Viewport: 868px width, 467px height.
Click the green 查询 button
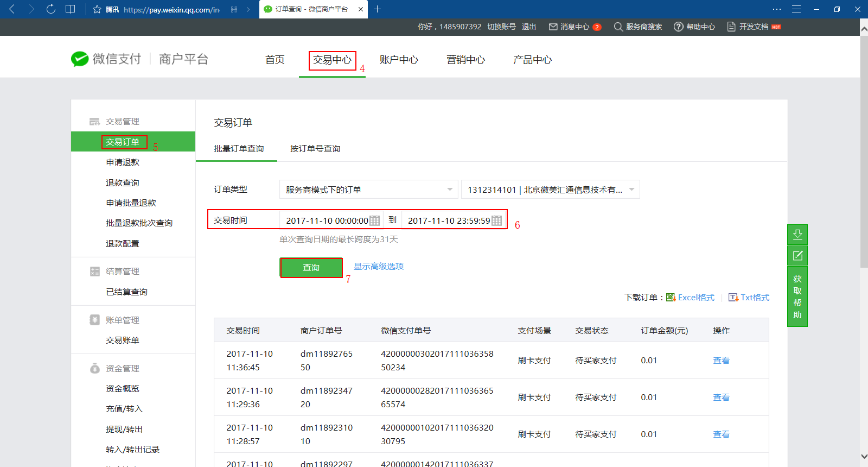click(x=311, y=268)
